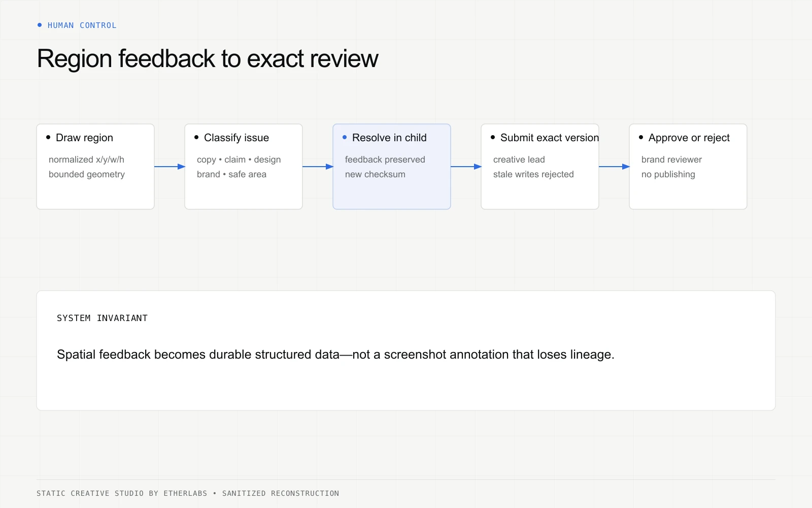Click the no publishing text
812x508 pixels.
(668, 174)
